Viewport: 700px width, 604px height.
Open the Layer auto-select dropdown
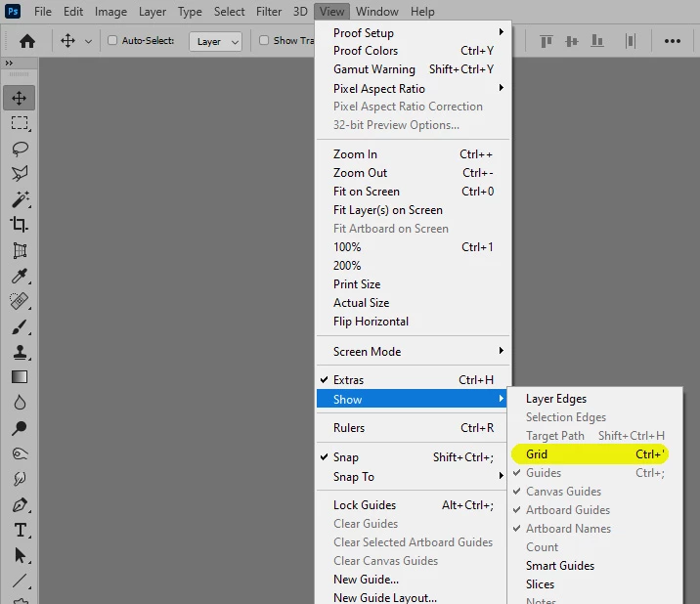tap(216, 41)
